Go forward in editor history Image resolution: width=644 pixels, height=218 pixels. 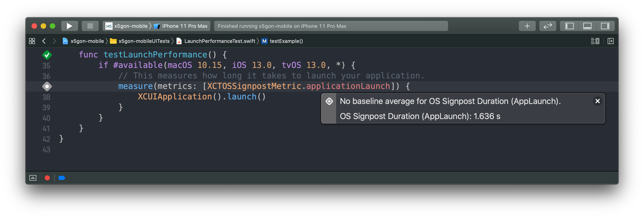point(54,41)
